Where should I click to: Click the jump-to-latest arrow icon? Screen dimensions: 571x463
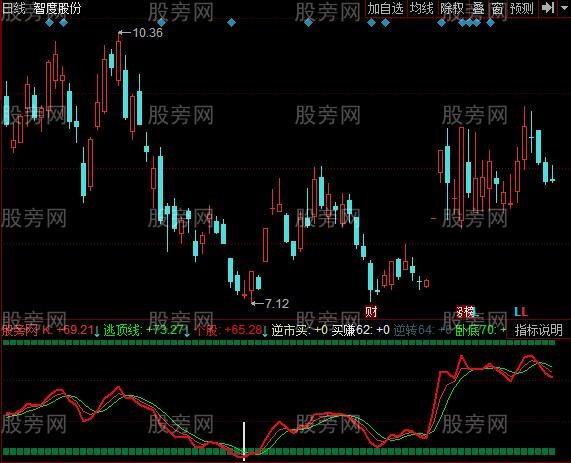coord(548,8)
